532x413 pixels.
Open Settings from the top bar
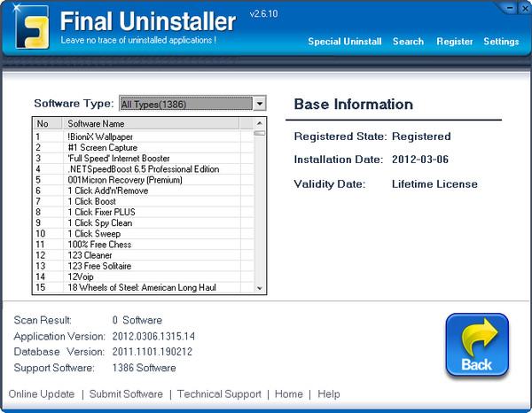pos(501,42)
